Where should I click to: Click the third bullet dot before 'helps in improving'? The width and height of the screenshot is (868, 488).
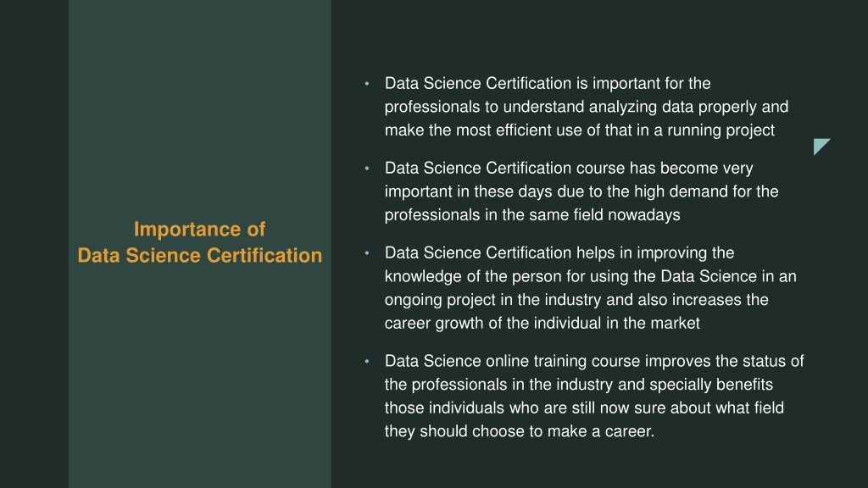tap(367, 252)
